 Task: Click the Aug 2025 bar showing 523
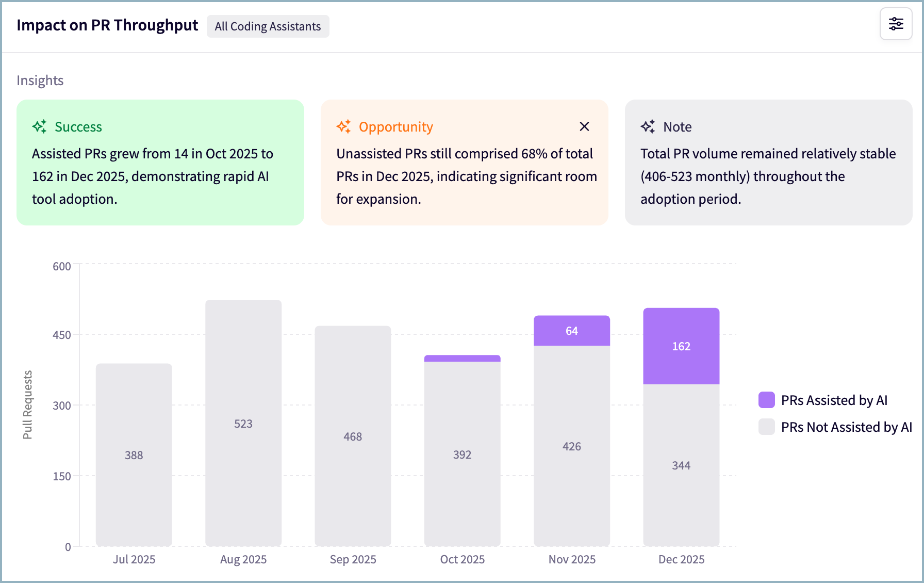point(243,423)
